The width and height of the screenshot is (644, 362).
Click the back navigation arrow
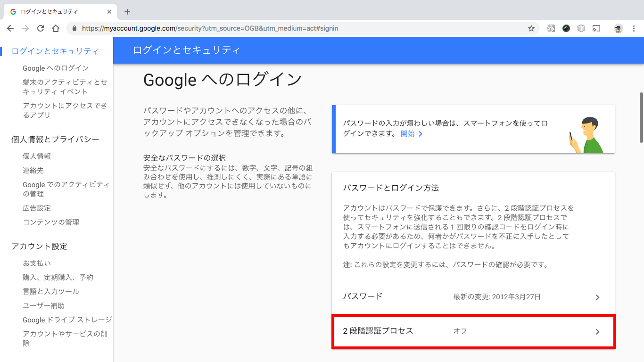[x=10, y=28]
